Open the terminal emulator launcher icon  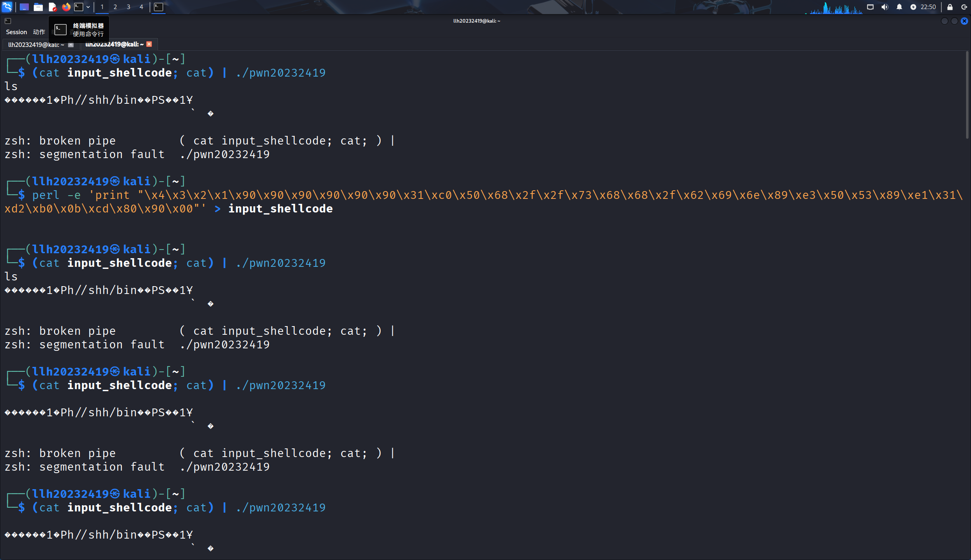tap(79, 7)
